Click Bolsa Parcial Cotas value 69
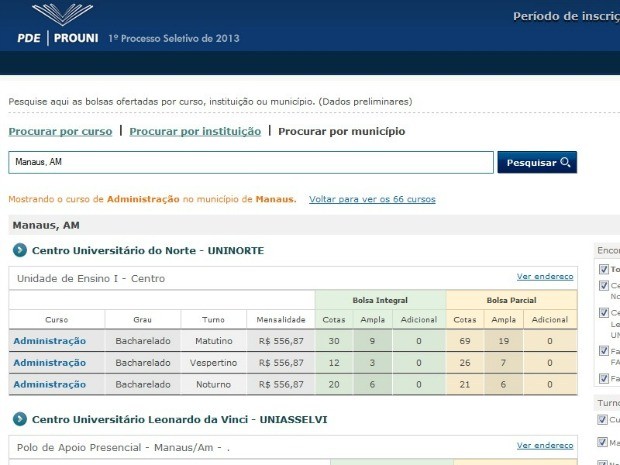 465,341
